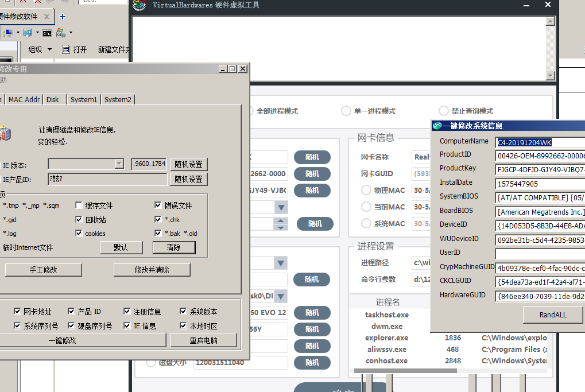Click the 修改并清除 button
Viewport: 585px width, 392px height.
pyautogui.click(x=152, y=270)
